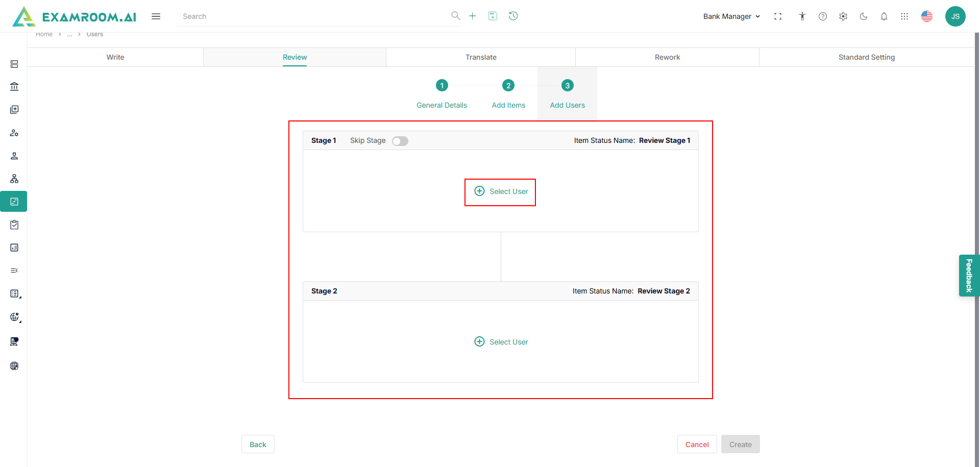Click the save floppy disk icon
The width and height of the screenshot is (980, 467).
pos(493,16)
